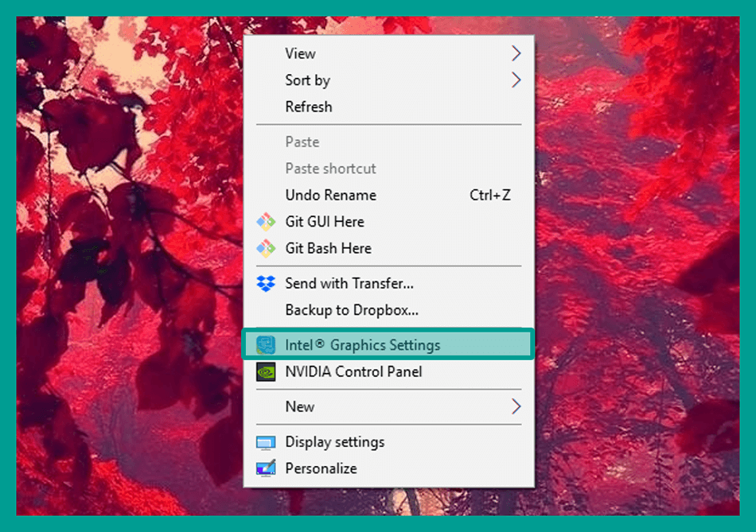
Task: Launch Git GUI Here
Action: pos(388,222)
